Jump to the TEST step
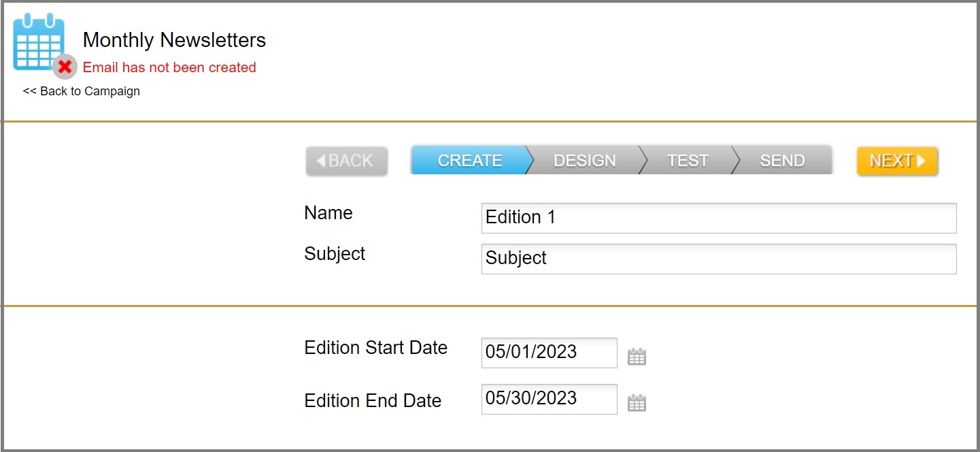Viewport: 980px width, 452px height. [687, 161]
